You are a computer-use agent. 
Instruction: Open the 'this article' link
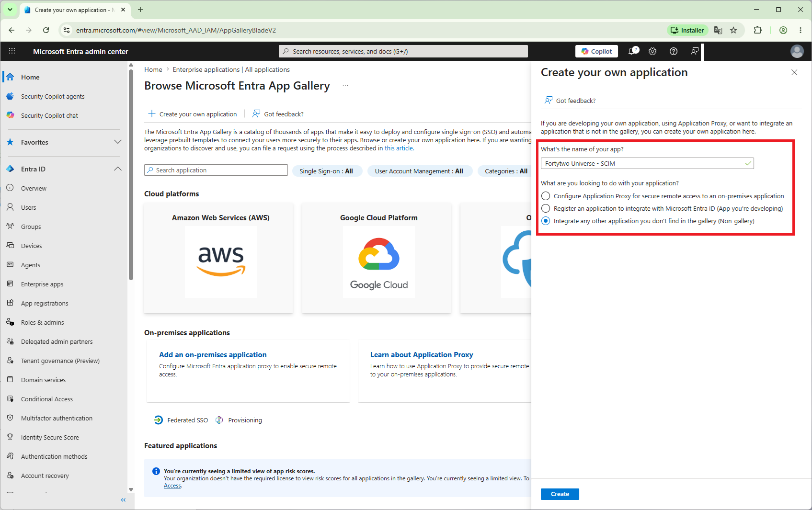[399, 148]
